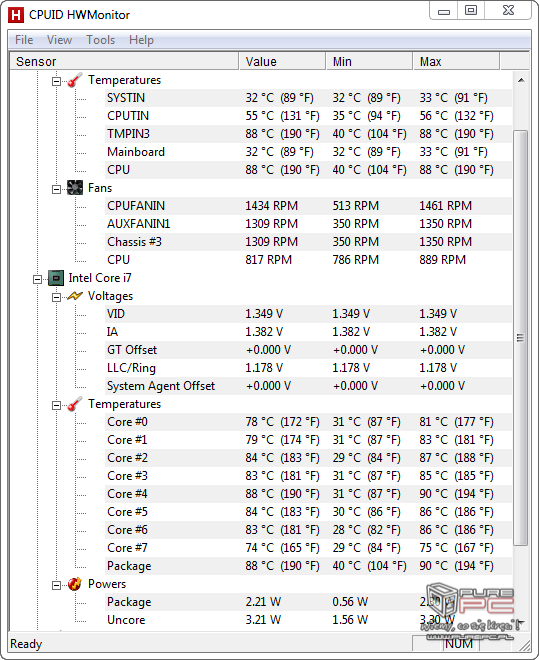The width and height of the screenshot is (539, 660).
Task: Select the Core #3 row
Action: (x=308, y=476)
